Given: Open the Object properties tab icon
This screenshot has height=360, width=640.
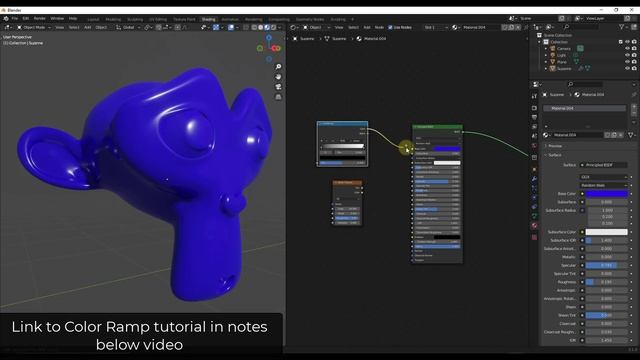Looking at the screenshot, I should [x=534, y=169].
